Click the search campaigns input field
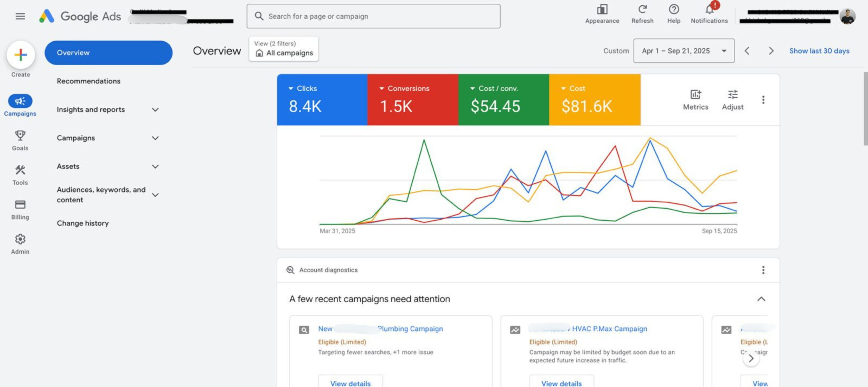 [x=373, y=16]
